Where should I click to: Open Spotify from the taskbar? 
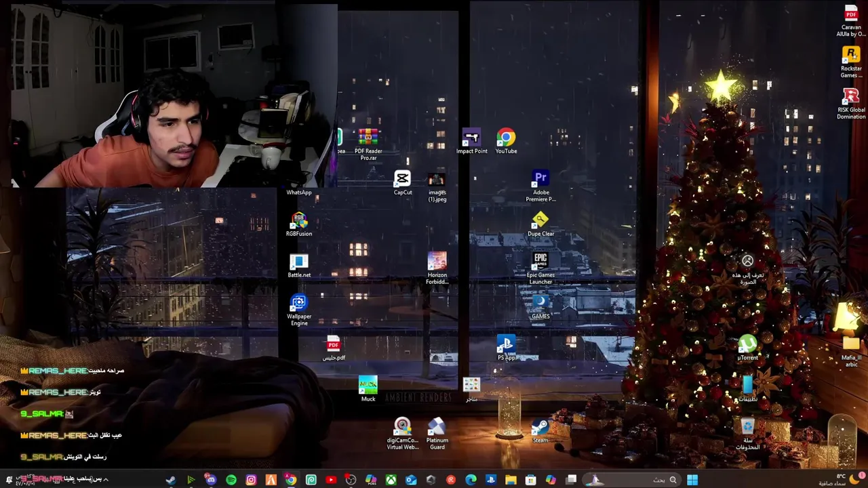(231, 480)
